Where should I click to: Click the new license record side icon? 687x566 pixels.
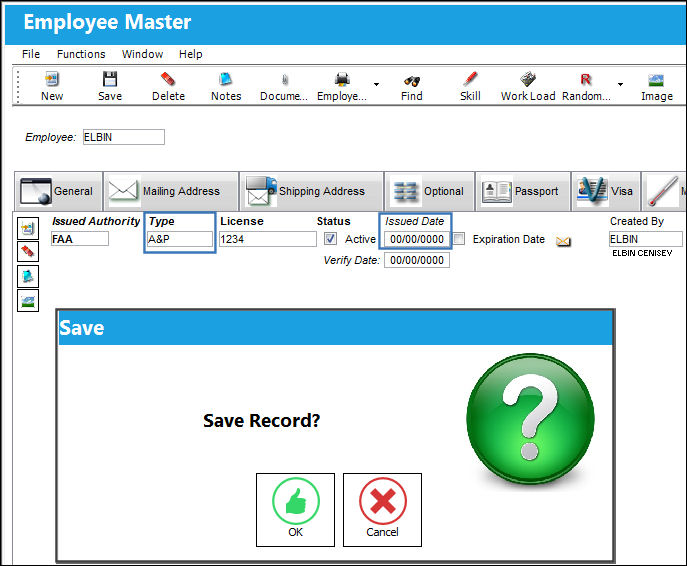tap(28, 228)
